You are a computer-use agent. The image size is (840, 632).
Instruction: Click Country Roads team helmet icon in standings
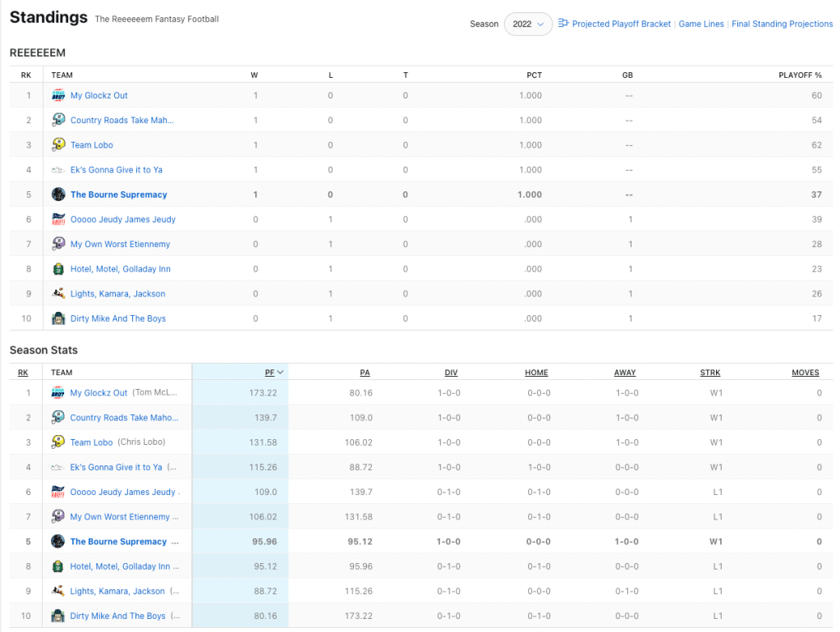point(58,120)
